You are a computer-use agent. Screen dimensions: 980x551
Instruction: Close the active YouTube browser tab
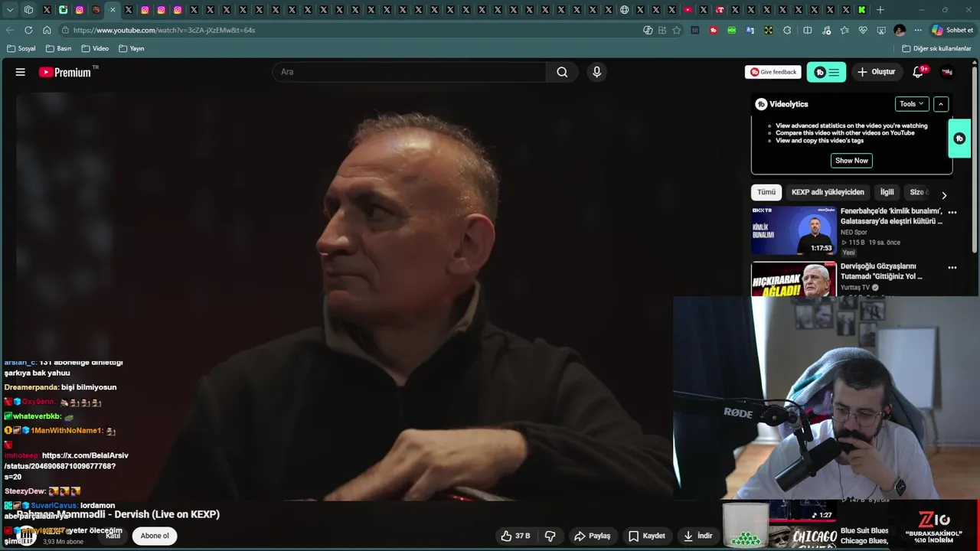(x=113, y=10)
